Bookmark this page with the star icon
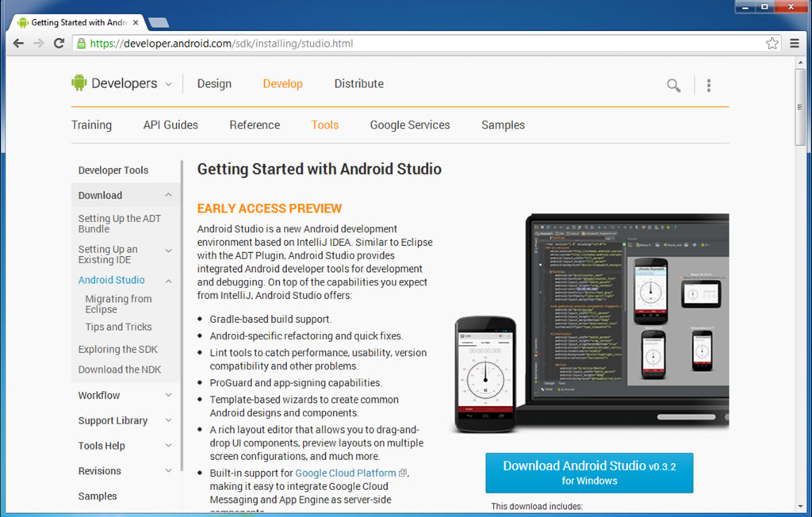The width and height of the screenshot is (812, 517). point(772,44)
